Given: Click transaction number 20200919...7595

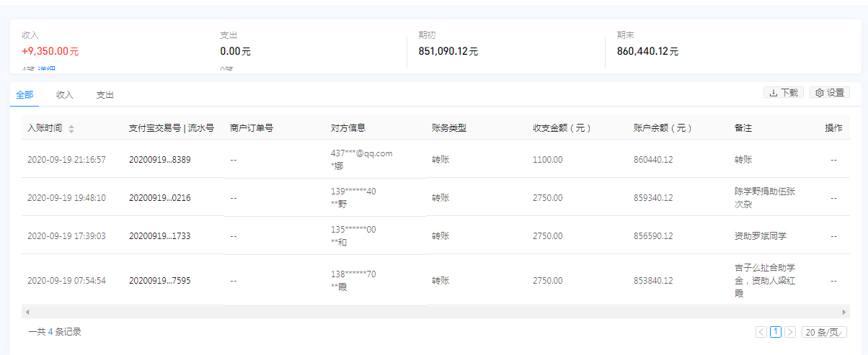Looking at the screenshot, I should [159, 280].
